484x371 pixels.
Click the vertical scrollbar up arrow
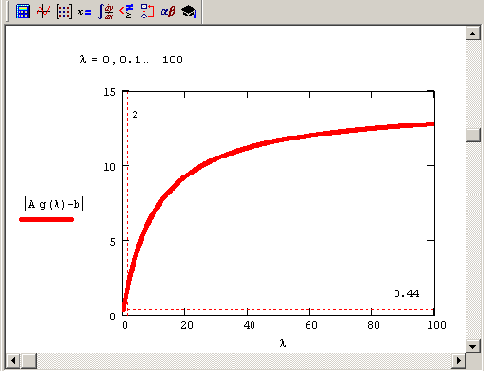coord(473,33)
